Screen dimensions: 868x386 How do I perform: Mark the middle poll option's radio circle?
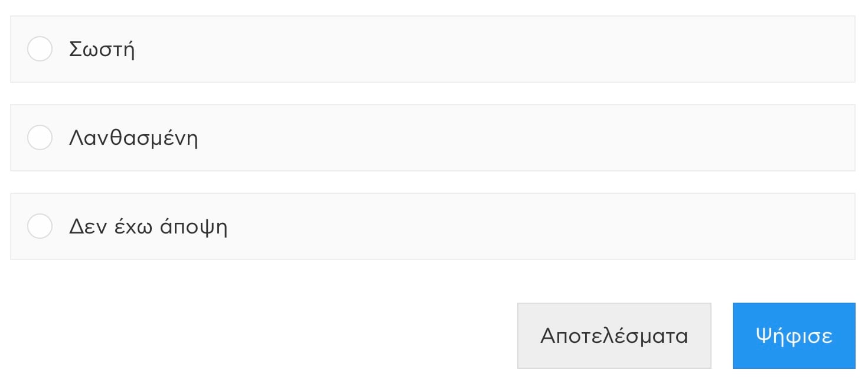tap(40, 138)
